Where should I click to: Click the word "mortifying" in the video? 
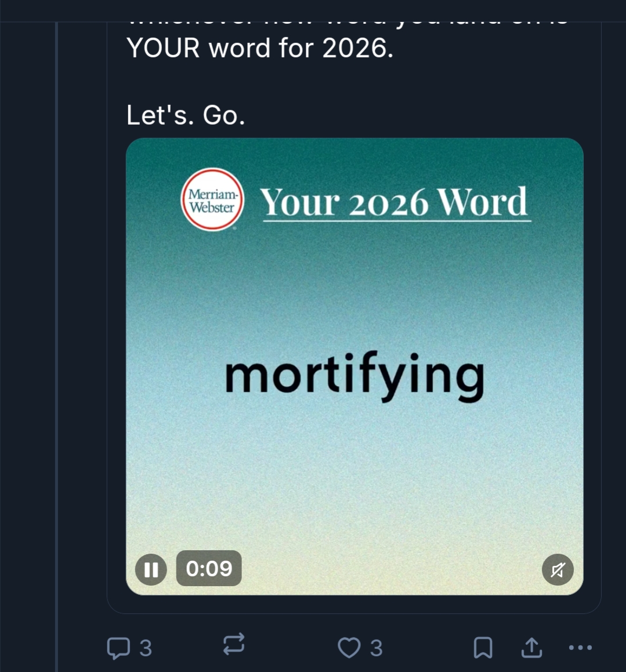354,375
